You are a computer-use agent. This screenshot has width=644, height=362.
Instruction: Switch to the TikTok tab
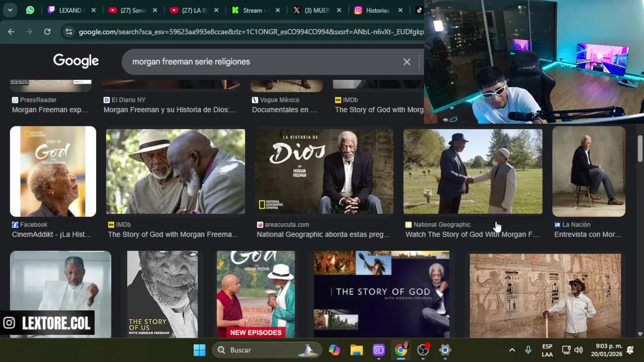[x=419, y=10]
